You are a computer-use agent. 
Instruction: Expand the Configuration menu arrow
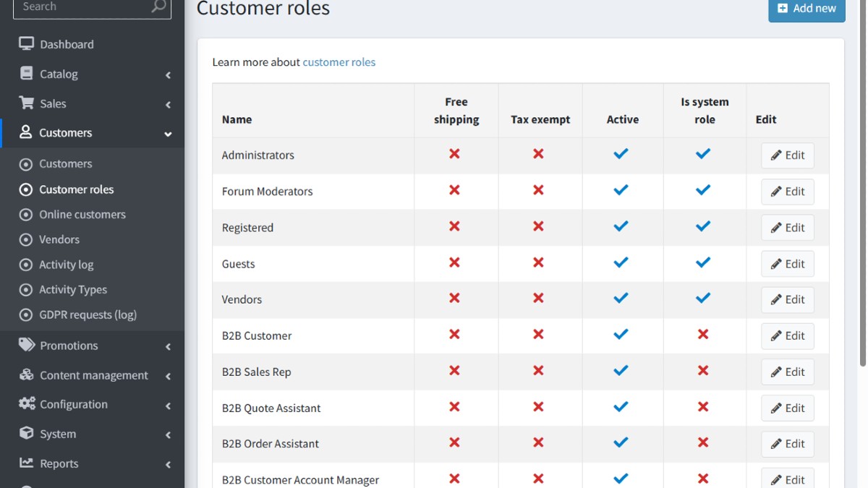(x=168, y=406)
